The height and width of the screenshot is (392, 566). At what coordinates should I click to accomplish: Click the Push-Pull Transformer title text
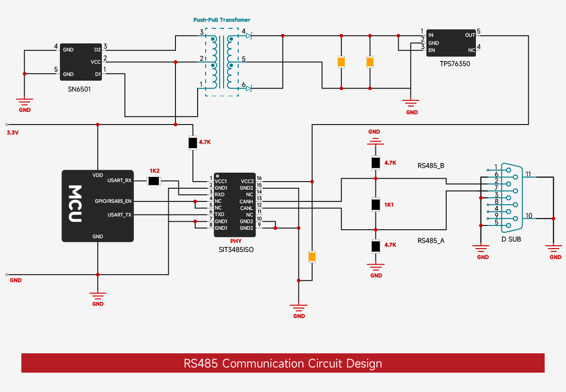[x=222, y=20]
